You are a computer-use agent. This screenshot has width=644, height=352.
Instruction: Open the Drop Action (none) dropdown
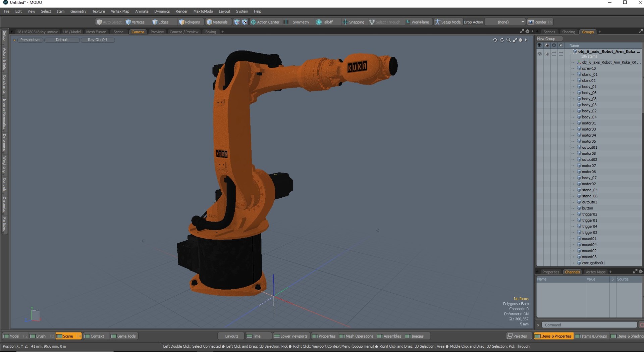505,22
